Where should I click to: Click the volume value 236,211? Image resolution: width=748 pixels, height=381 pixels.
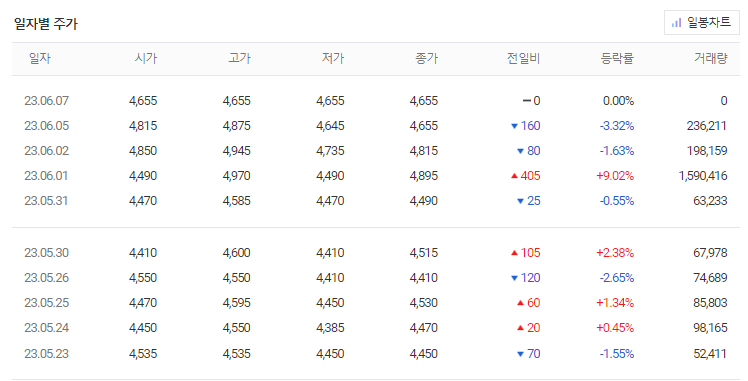[707, 126]
